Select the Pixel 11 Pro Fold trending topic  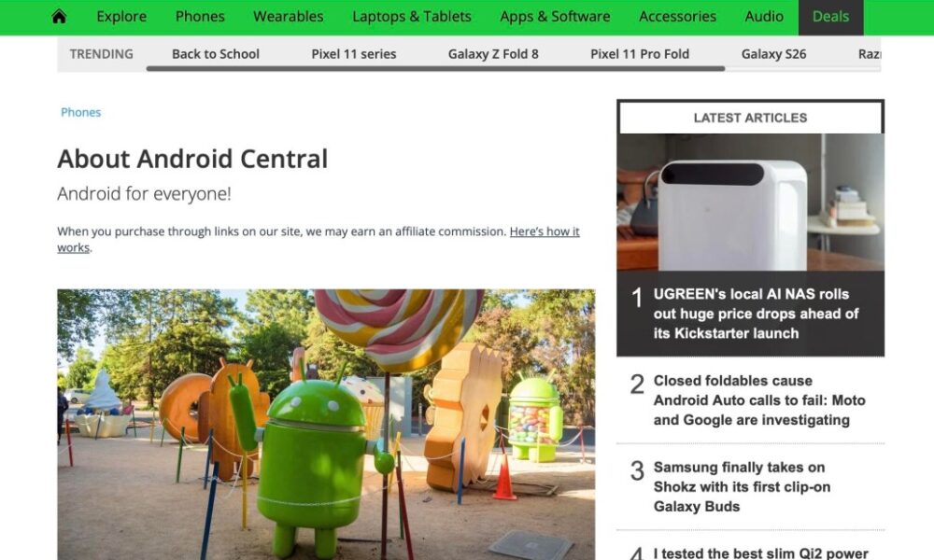(640, 53)
